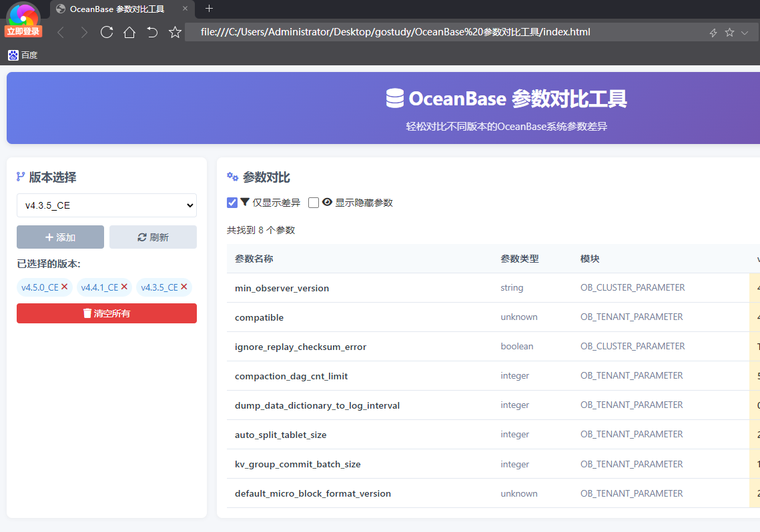The image size is (760, 532).
Task: Select auto_split_tablet_size parameter
Action: [281, 435]
